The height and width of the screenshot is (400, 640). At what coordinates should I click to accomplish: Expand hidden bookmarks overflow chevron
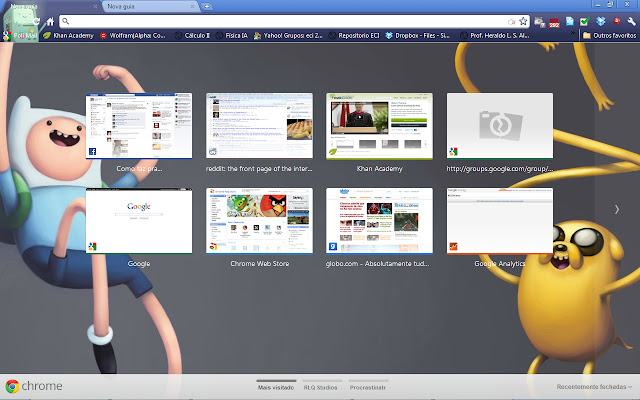[x=573, y=33]
